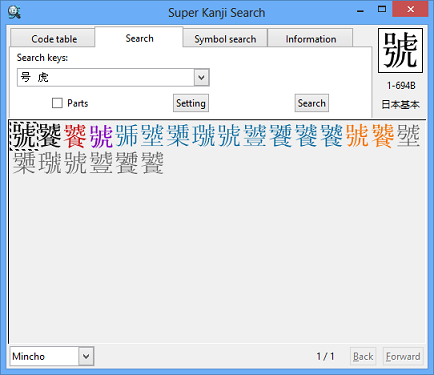This screenshot has width=434, height=375.
Task: Click the large kanji preview box
Action: pyautogui.click(x=400, y=50)
